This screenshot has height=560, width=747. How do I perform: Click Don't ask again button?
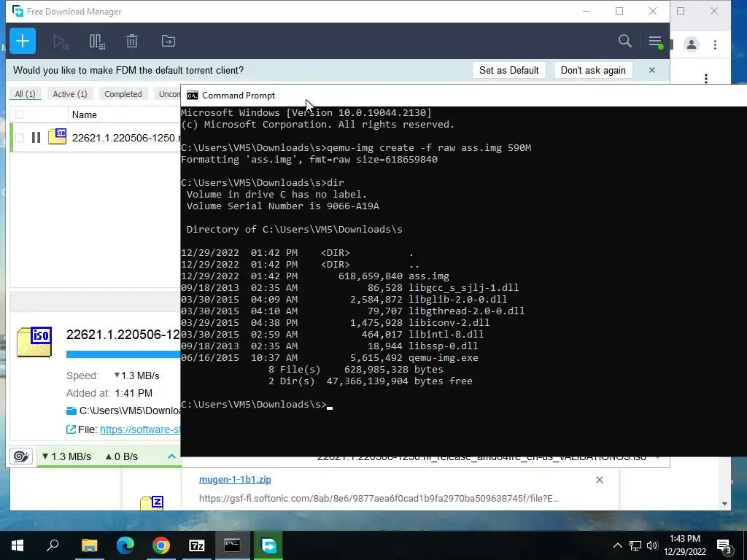point(593,71)
